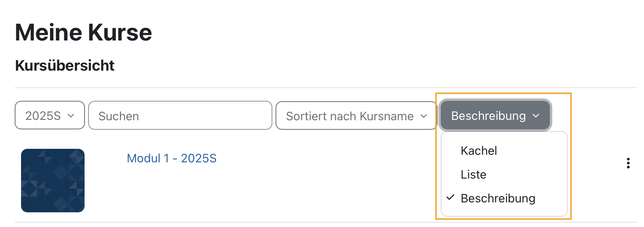The width and height of the screenshot is (644, 227).
Task: Focus the Suchen search field
Action: click(180, 115)
